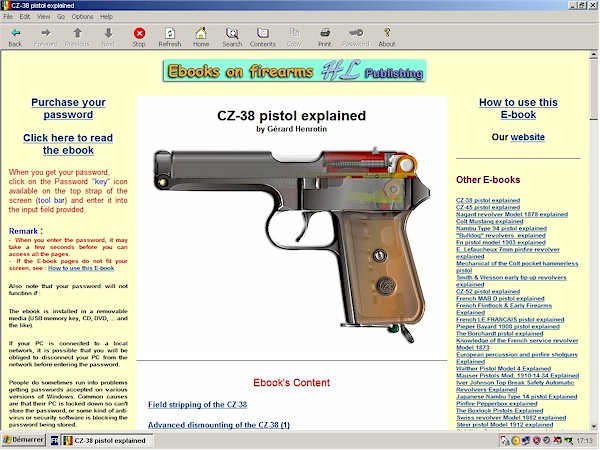Viewport: 600px width, 450px height.
Task: Open Advanced dismounting of the CZ-38 (1) link
Action: 219,425
